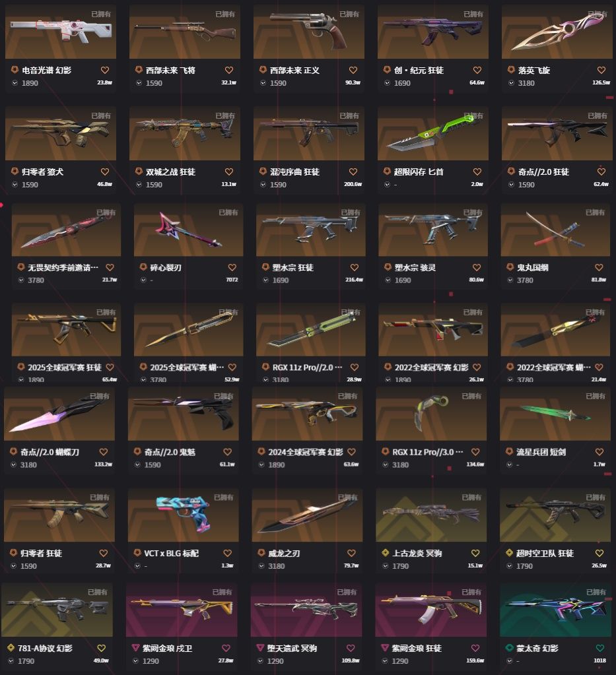The height and width of the screenshot is (675, 616).
Task: Click the 已拥有 label on 归零者 猎犬
Action: 101,116
